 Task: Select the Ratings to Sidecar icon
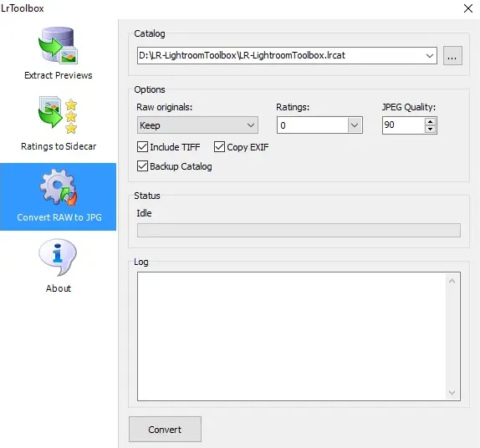pos(59,115)
